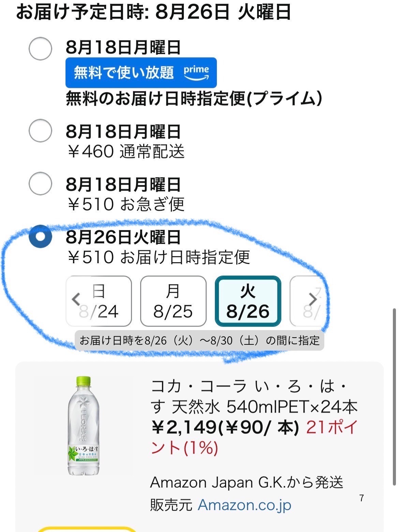Click the yellow button at the bottom
This screenshot has width=399, height=532.
[x=87, y=529]
